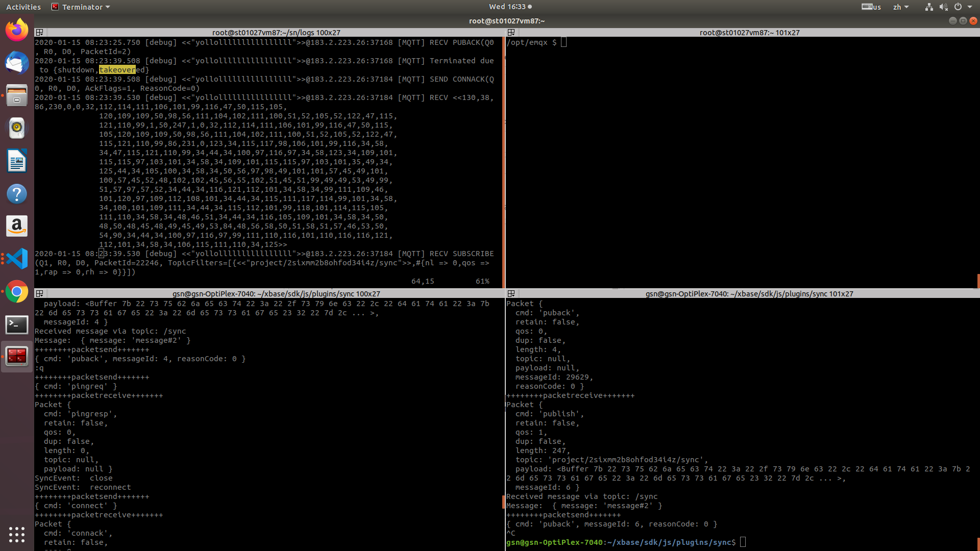Open the Activities overview
The image size is (980, 551).
click(x=23, y=7)
